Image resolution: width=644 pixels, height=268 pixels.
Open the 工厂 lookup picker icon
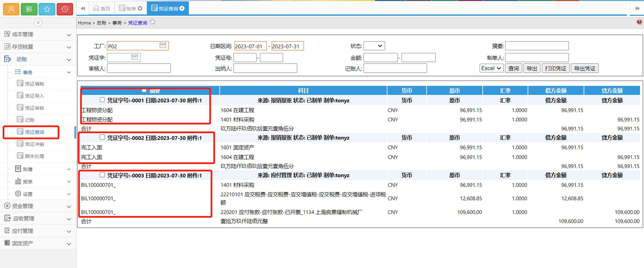(x=163, y=45)
